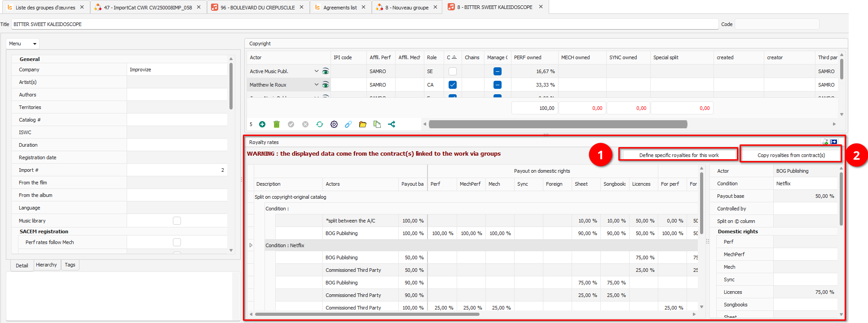Viewport: 868px width, 323px height.
Task: Toggle eye icon for Active Music Publ.
Action: (326, 71)
